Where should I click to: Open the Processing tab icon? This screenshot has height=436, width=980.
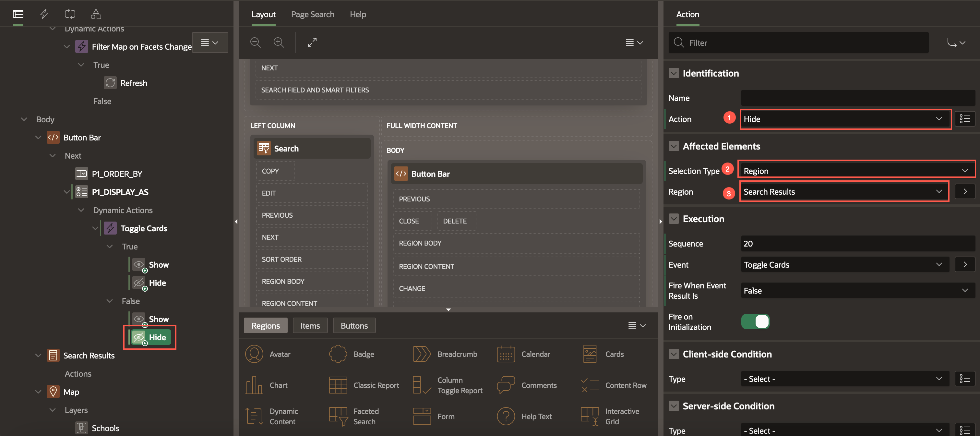coord(70,14)
